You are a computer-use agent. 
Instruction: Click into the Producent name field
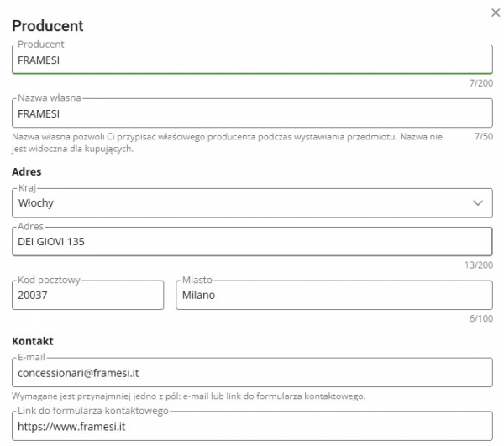pos(252,60)
